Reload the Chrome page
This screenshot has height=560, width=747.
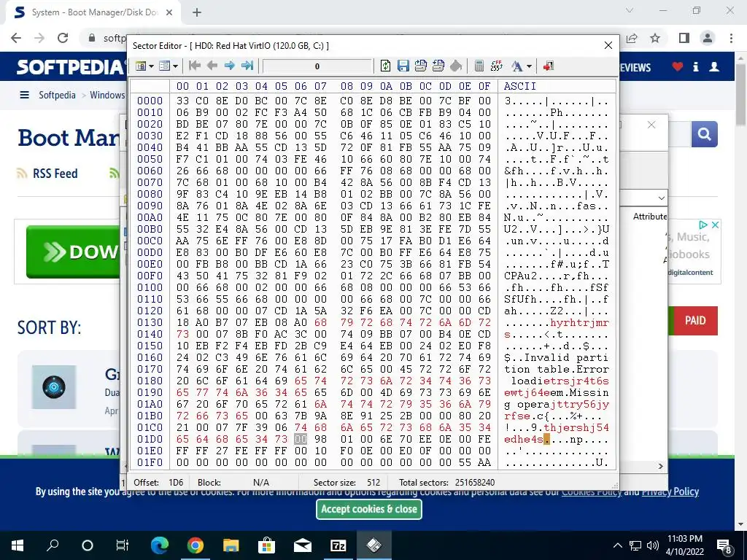[x=63, y=38]
